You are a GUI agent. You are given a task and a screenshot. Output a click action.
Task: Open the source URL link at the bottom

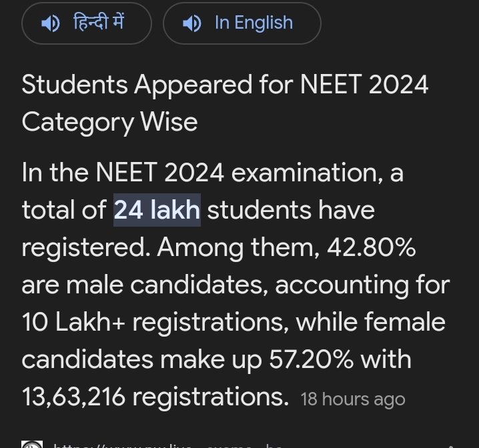tap(167, 444)
